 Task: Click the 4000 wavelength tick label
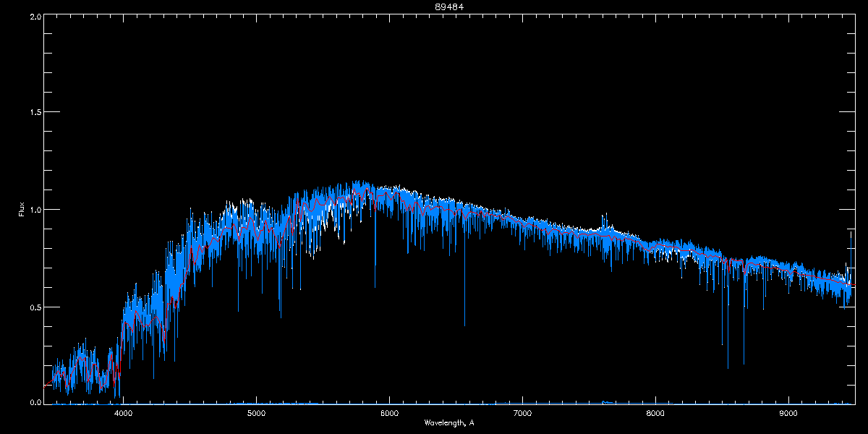(x=123, y=413)
